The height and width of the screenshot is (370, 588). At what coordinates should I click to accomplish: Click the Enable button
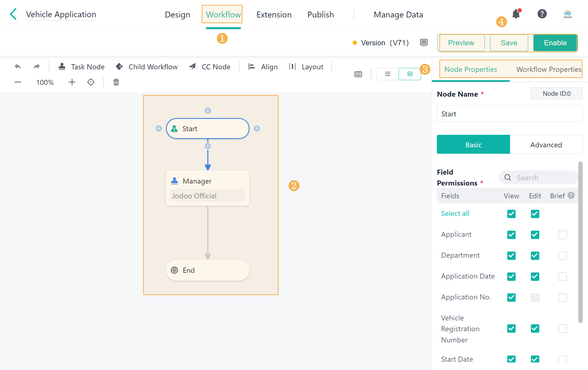pyautogui.click(x=555, y=43)
